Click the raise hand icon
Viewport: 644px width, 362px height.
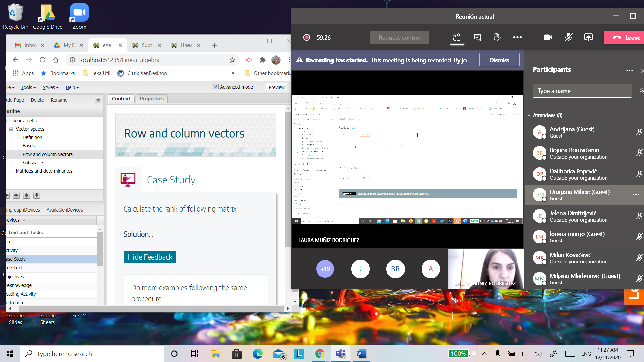pyautogui.click(x=497, y=37)
